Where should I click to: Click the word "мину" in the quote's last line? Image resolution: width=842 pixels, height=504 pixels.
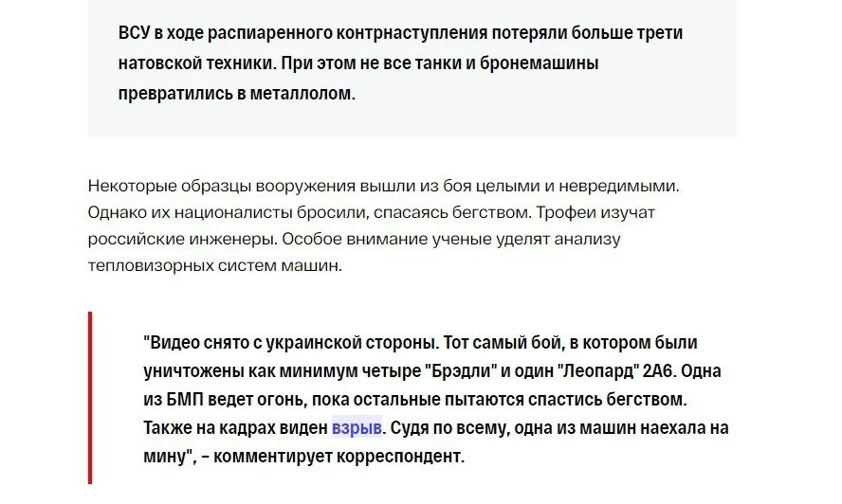166,456
